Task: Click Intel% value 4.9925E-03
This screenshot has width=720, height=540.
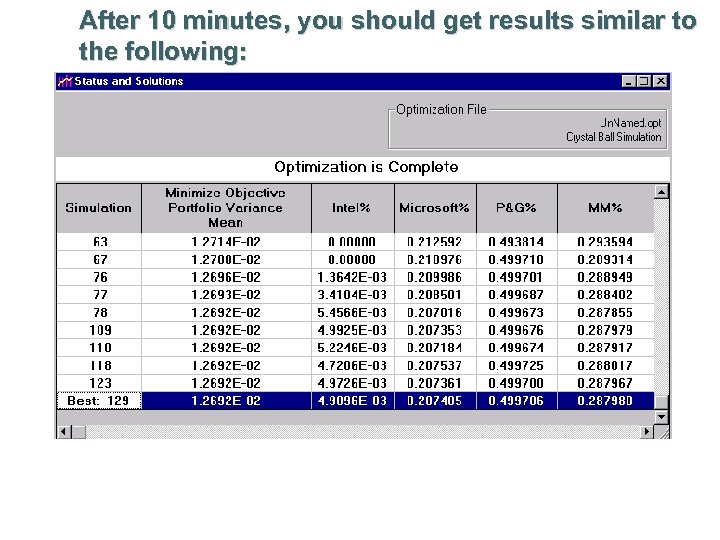Action: [352, 330]
